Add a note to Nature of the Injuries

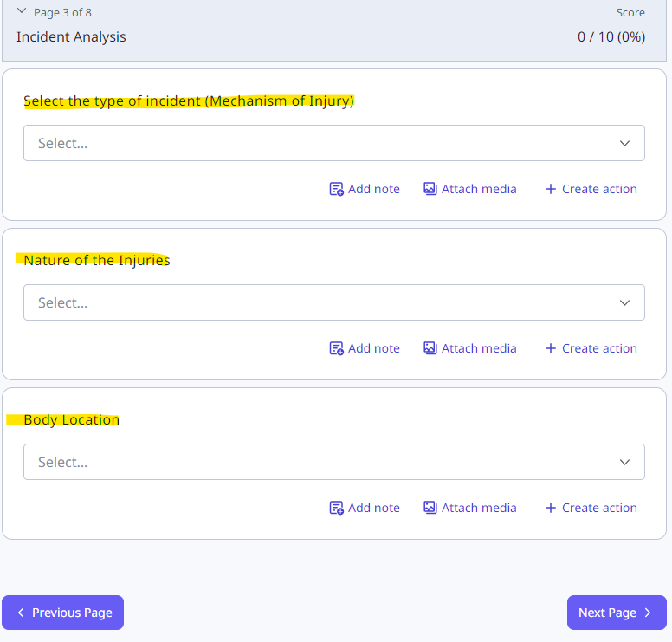(x=365, y=348)
